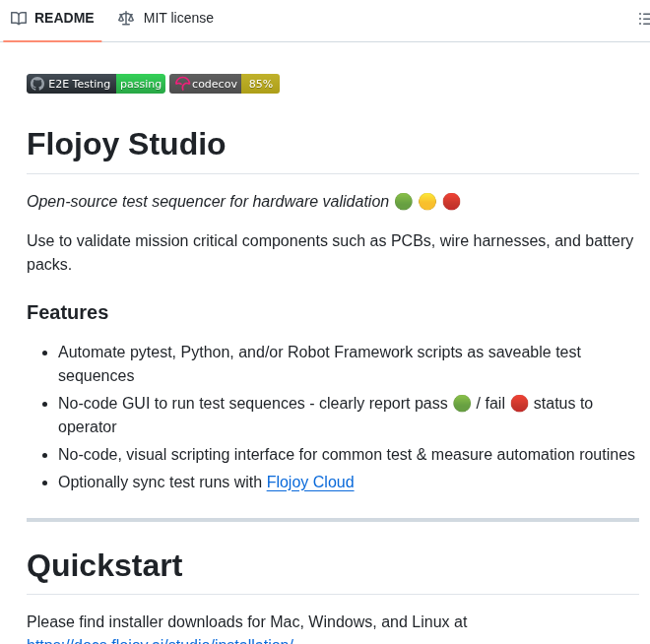Click the GitHub logo in E2E badge
Screen dimensions: 650x644
37,84
